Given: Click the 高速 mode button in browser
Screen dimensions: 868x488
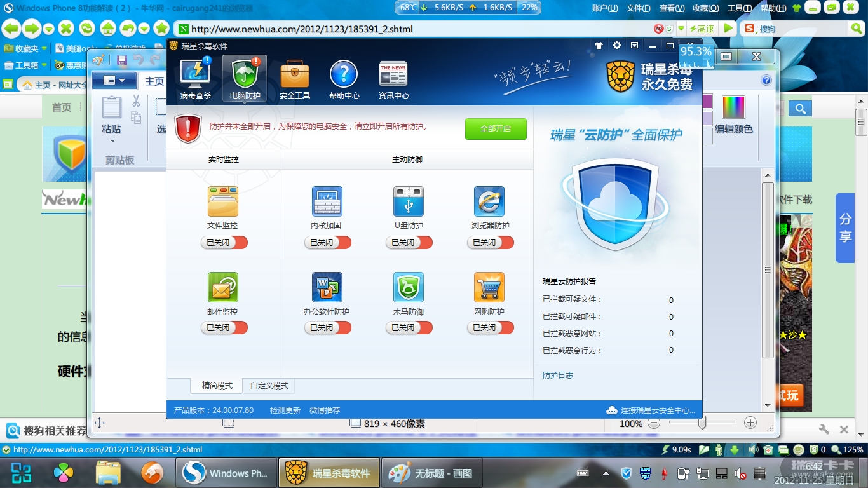Looking at the screenshot, I should coord(702,29).
